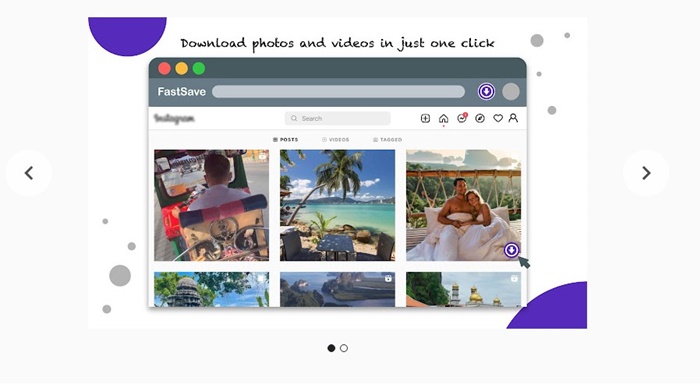
Task: Open the messenger icon with notification badge
Action: tap(462, 118)
